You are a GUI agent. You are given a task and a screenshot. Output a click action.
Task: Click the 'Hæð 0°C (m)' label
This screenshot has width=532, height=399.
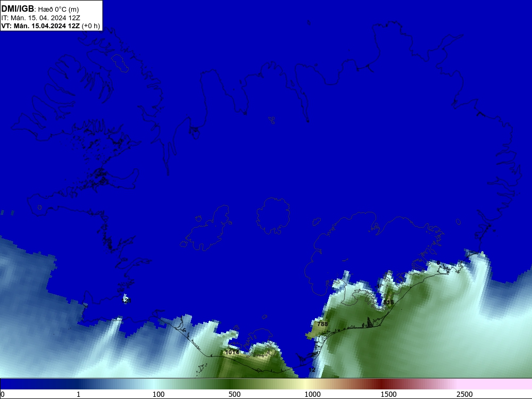pos(59,10)
